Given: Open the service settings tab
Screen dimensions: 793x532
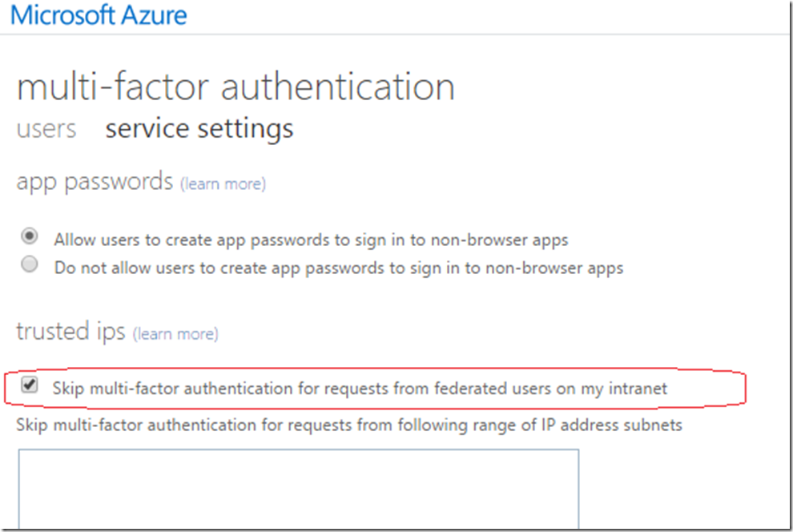Looking at the screenshot, I should point(199,128).
